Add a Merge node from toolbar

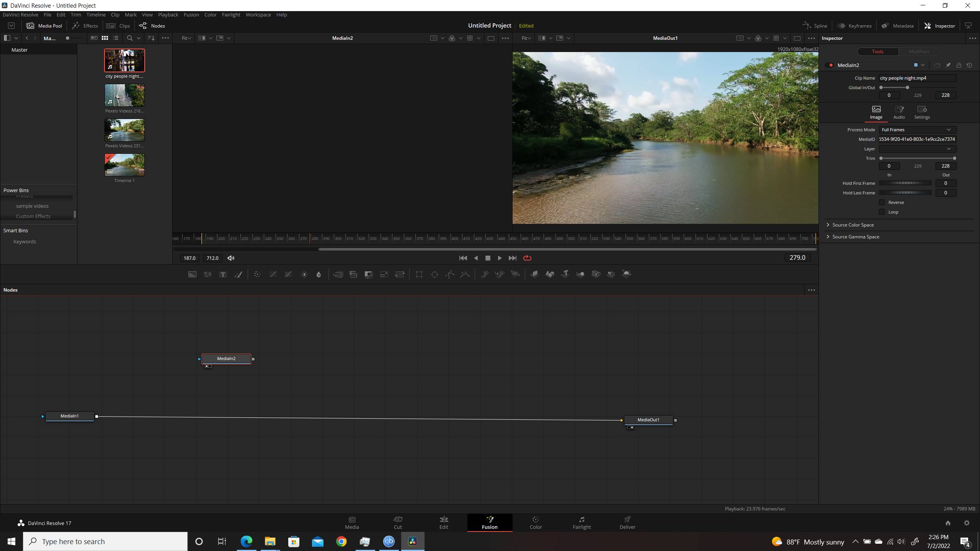click(338, 274)
